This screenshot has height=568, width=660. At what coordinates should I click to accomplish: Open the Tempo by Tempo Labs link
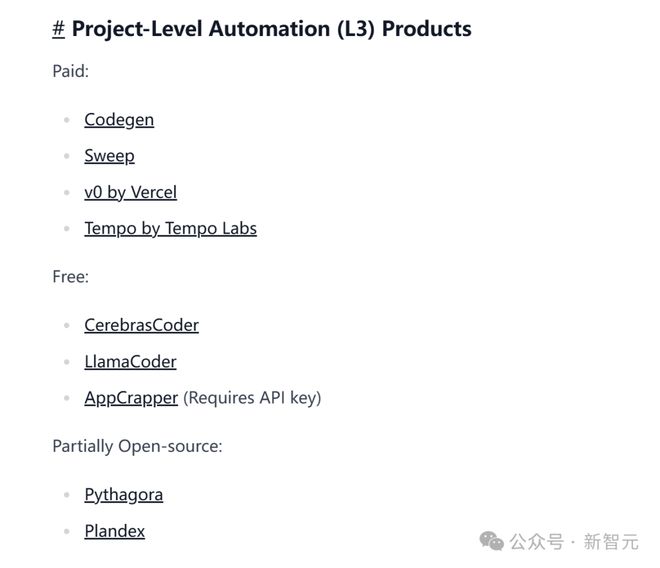coord(170,228)
